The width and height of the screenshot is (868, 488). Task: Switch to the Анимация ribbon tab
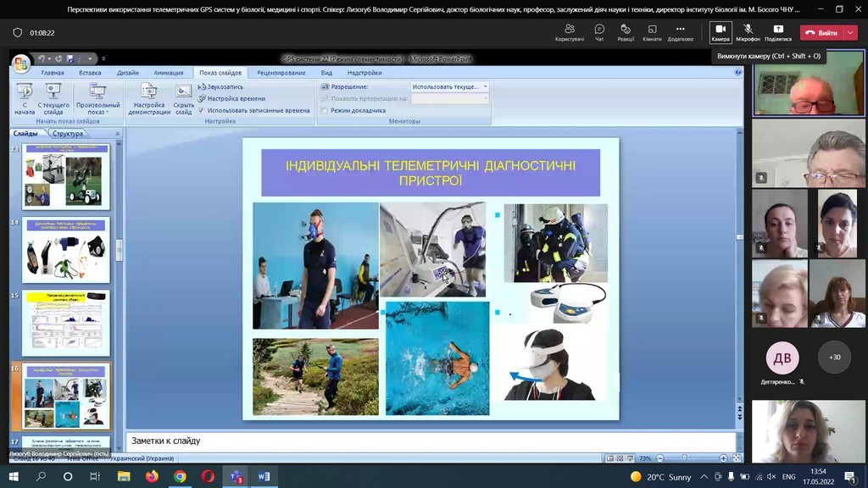pyautogui.click(x=169, y=73)
